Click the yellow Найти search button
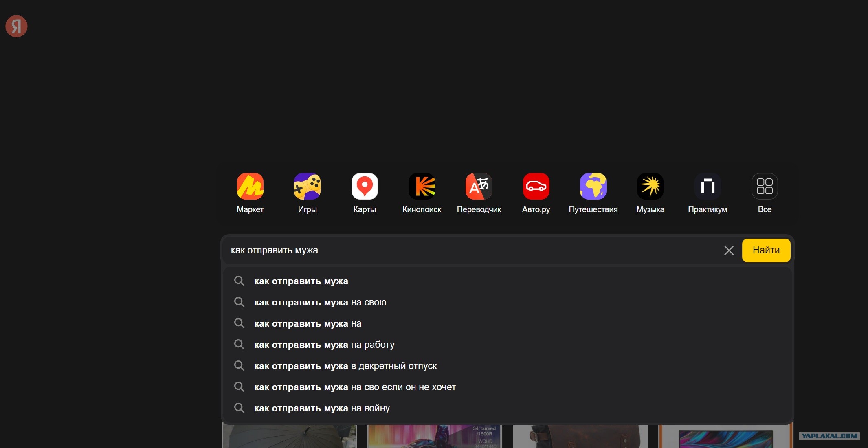Screen dimensions: 868x448 766,250
